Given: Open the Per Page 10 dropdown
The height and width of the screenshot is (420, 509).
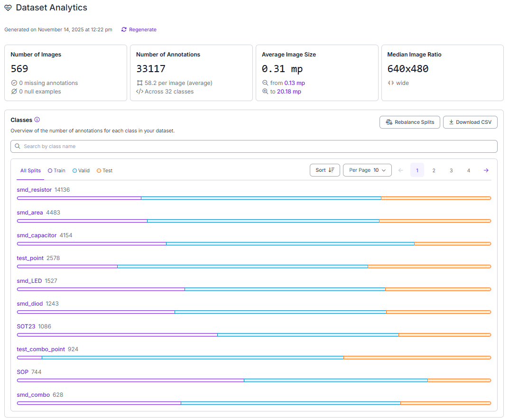Looking at the screenshot, I should point(367,170).
